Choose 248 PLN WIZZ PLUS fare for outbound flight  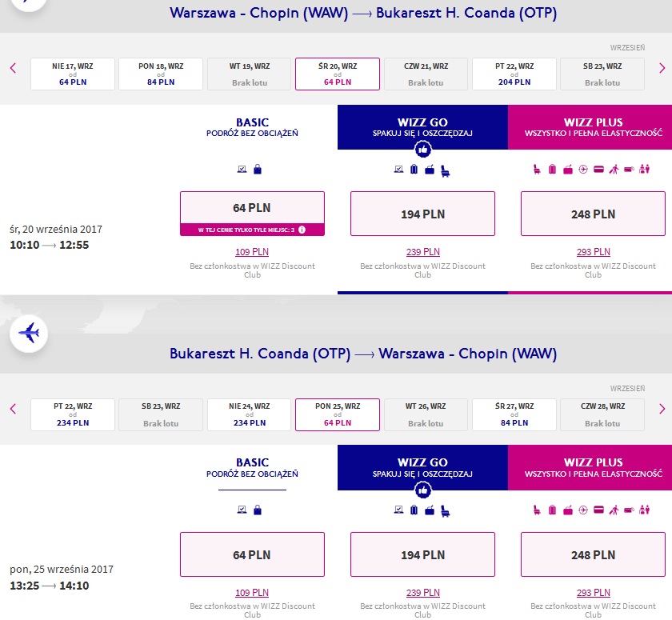click(x=593, y=214)
